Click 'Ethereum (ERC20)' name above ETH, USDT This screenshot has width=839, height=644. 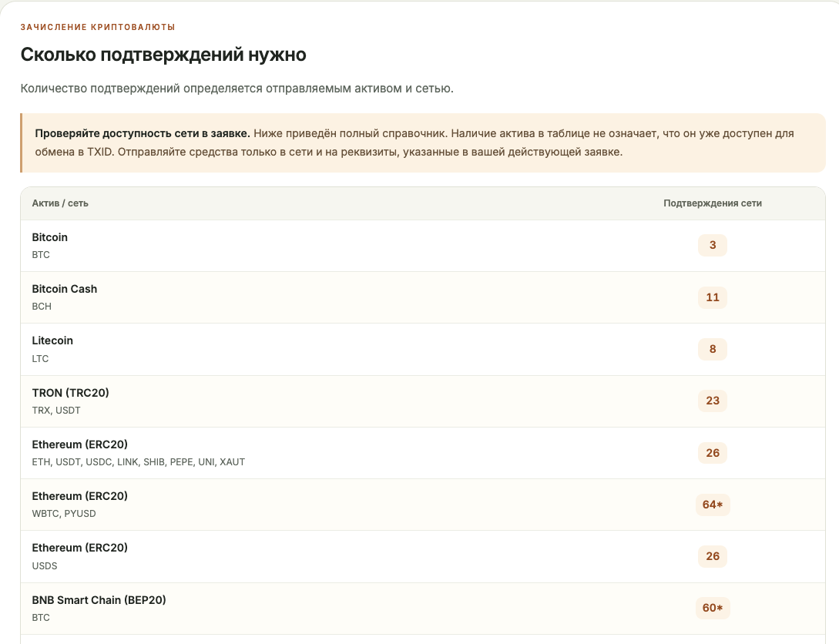pyautogui.click(x=79, y=444)
